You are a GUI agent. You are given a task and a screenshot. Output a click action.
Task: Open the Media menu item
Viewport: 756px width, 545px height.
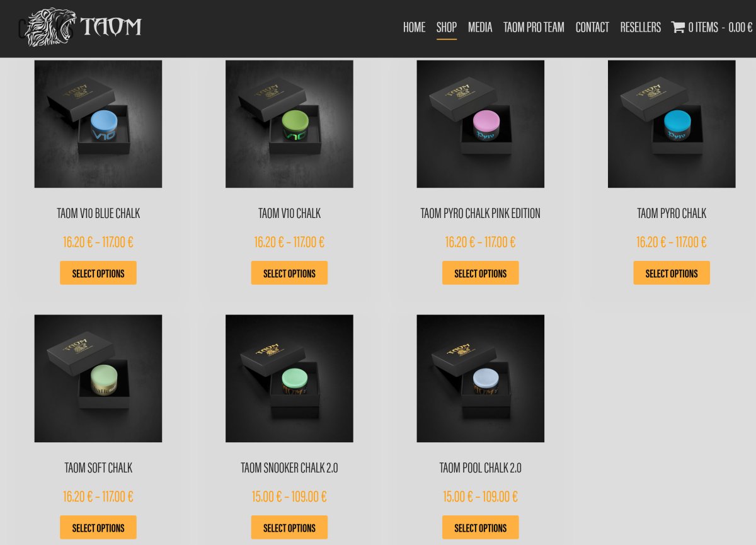pos(480,27)
